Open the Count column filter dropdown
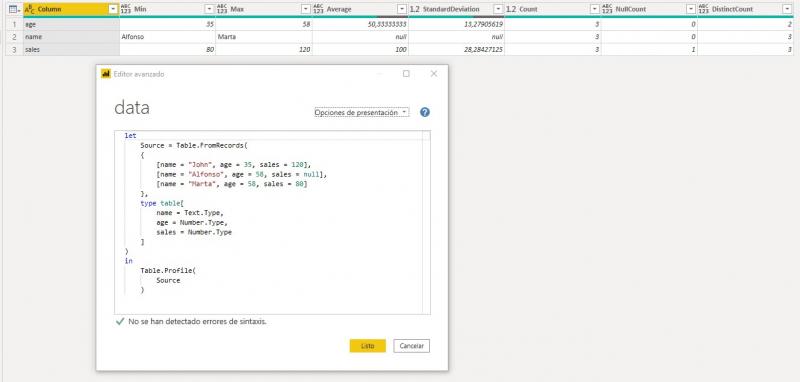The image size is (800, 382). [x=594, y=9]
